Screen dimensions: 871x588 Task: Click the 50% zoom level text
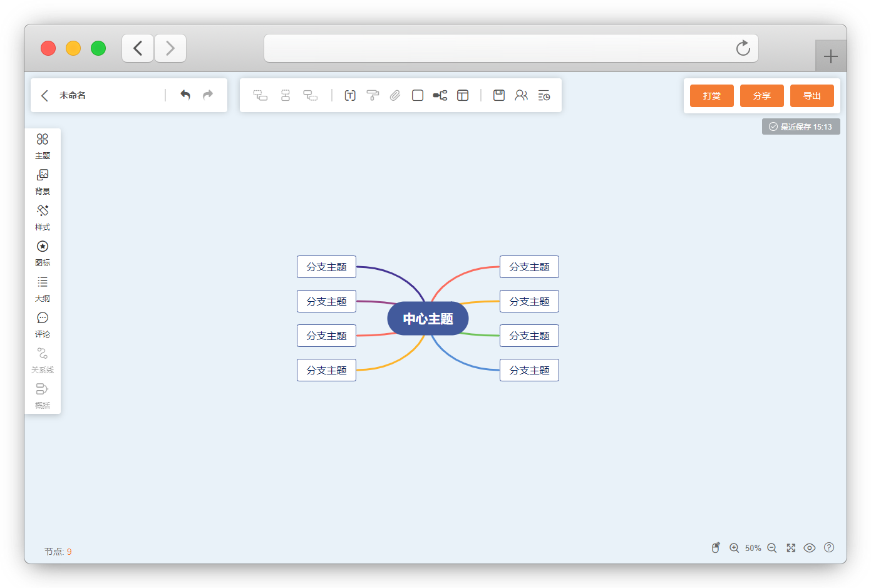click(x=753, y=548)
